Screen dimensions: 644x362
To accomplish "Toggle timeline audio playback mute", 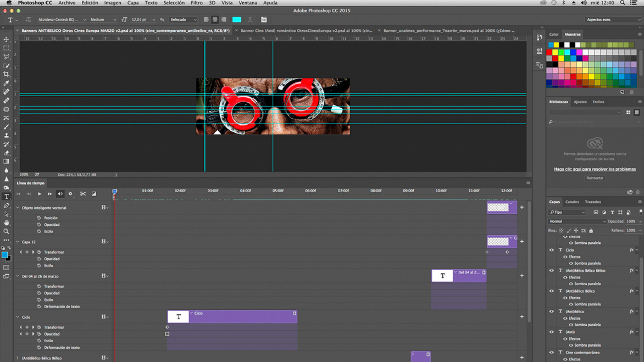I will coord(60,194).
